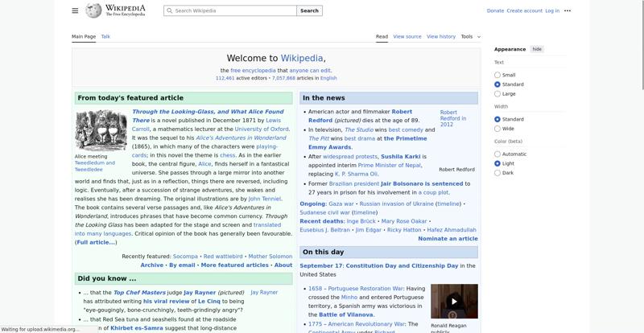Click the Search button

pyautogui.click(x=309, y=10)
